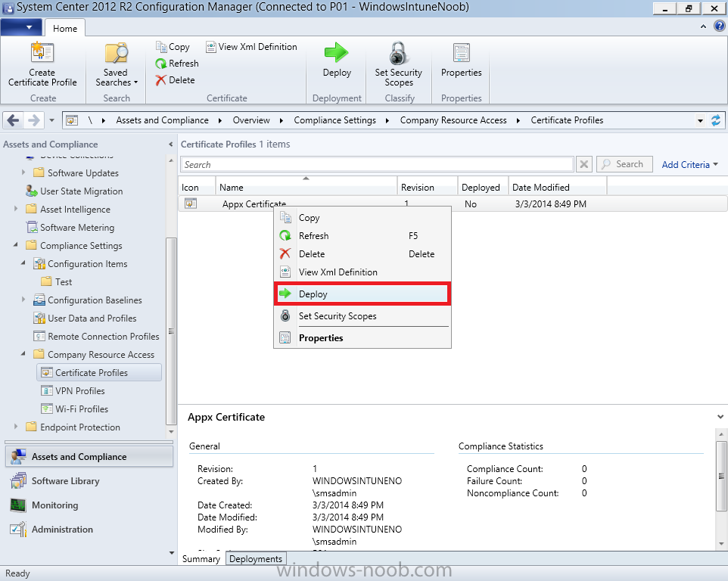Choose Delete from the context menu
728x581 pixels.
click(x=362, y=254)
